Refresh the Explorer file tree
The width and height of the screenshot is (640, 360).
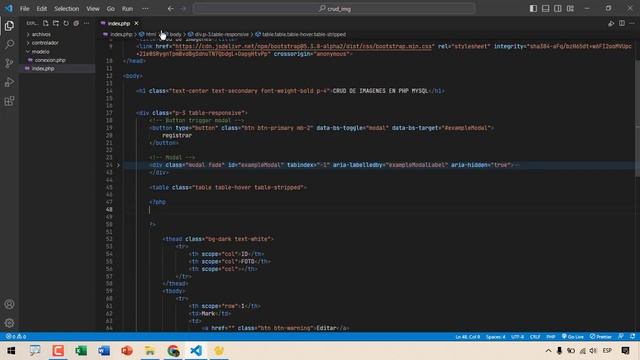pyautogui.click(x=66, y=23)
